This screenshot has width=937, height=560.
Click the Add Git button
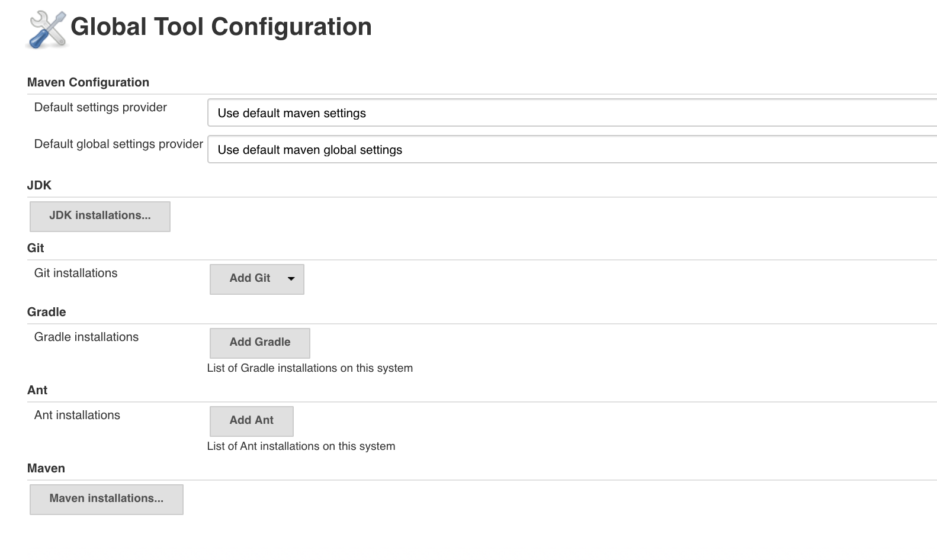[257, 279]
